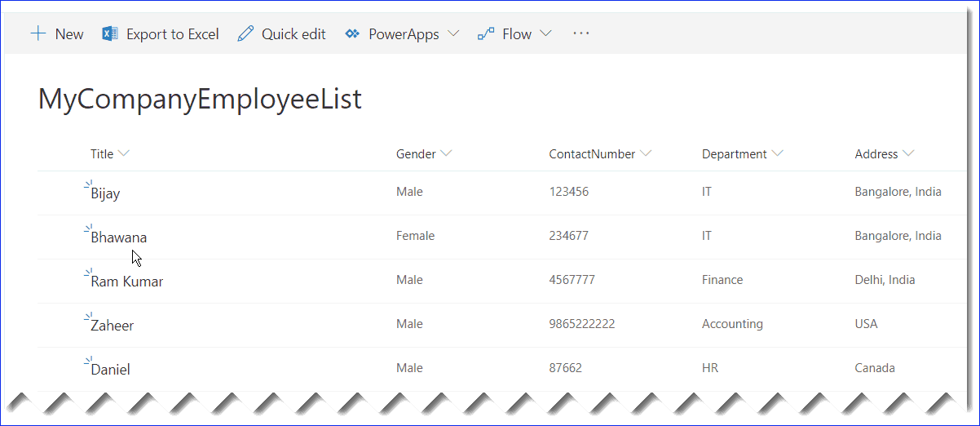
Task: Click the new-item glimmer icon beside Bhawana
Action: [88, 229]
